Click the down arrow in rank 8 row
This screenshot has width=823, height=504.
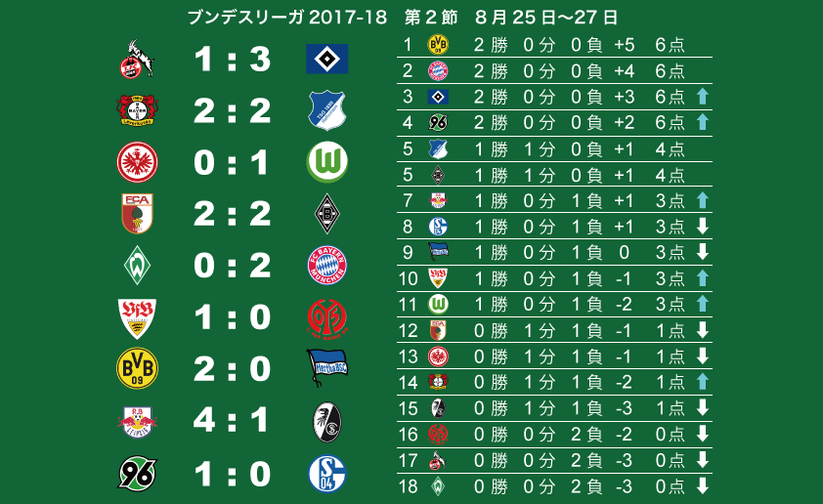point(702,226)
